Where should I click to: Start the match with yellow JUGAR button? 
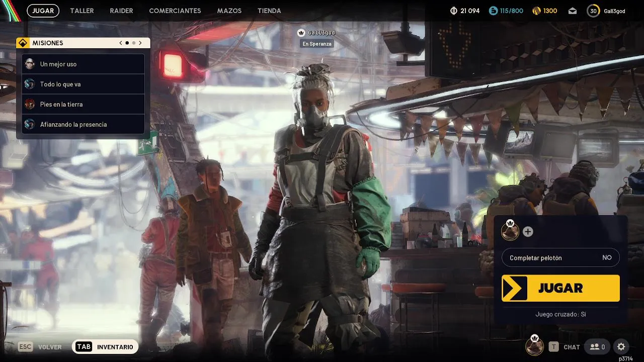560,288
